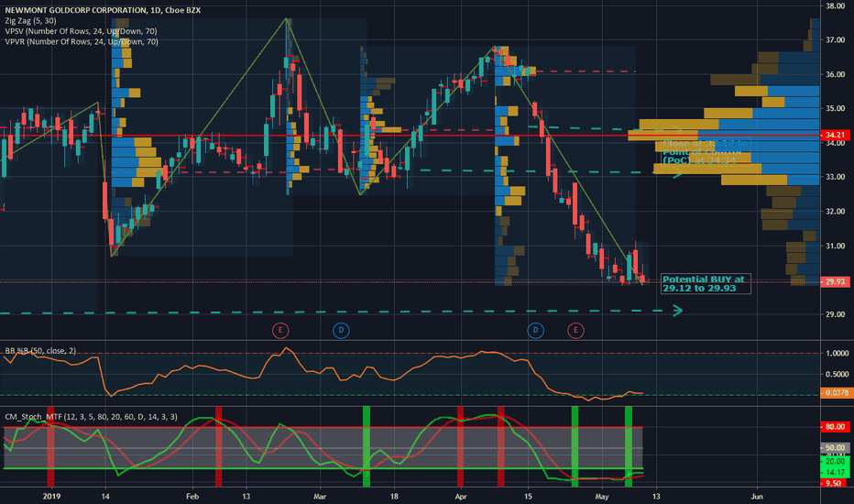Click the 9.50 stochastic value label
The width and height of the screenshot is (854, 504).
835,483
